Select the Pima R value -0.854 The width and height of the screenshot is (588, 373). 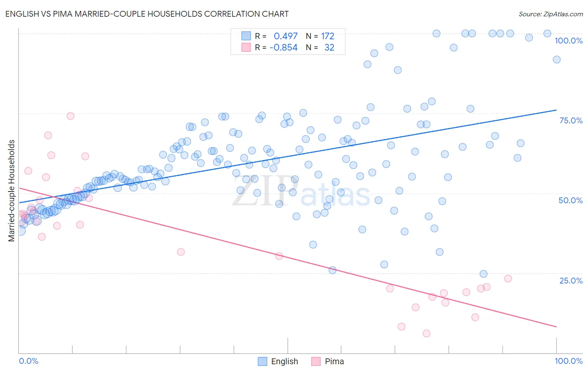click(x=283, y=48)
